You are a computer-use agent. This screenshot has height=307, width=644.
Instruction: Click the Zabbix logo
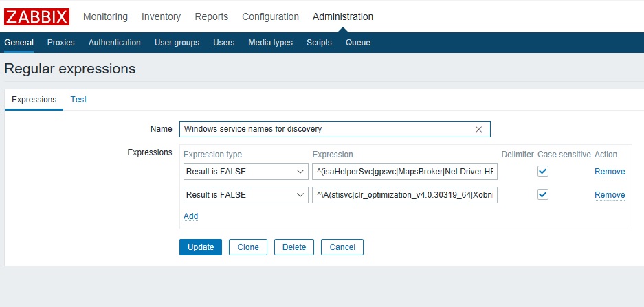coord(36,16)
